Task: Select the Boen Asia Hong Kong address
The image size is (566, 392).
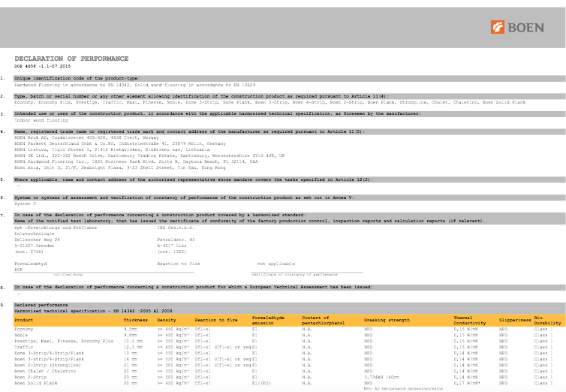Action: click(120, 167)
